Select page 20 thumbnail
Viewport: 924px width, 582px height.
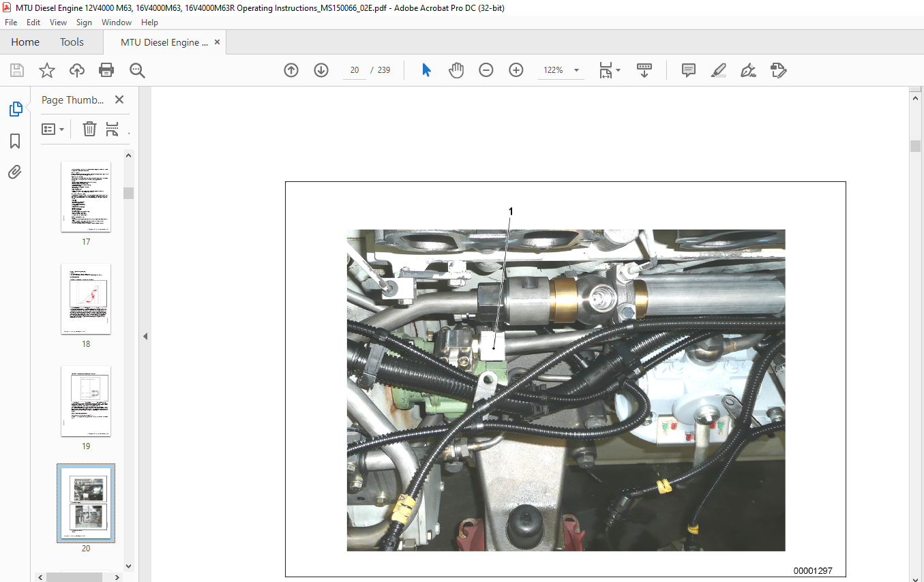pyautogui.click(x=86, y=503)
